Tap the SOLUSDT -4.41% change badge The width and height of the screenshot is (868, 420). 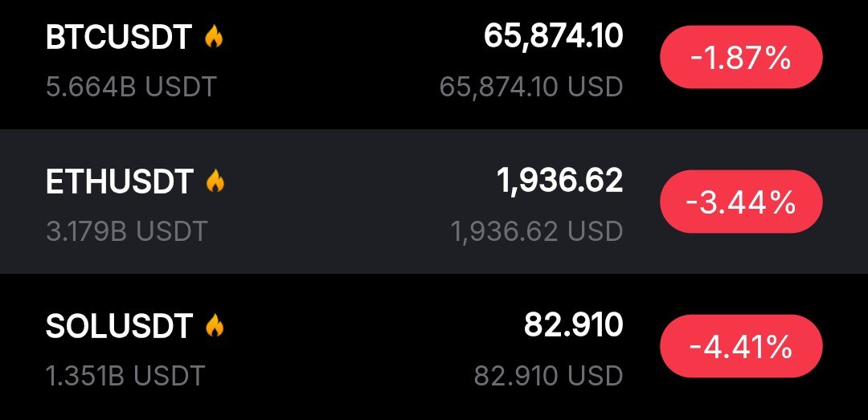click(x=740, y=347)
